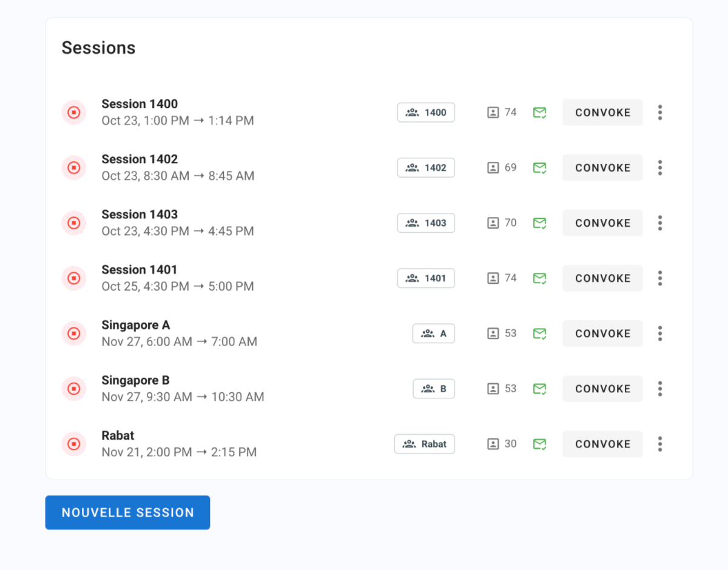Open the Session 1401 title
Screen dimensions: 728x570
point(140,270)
